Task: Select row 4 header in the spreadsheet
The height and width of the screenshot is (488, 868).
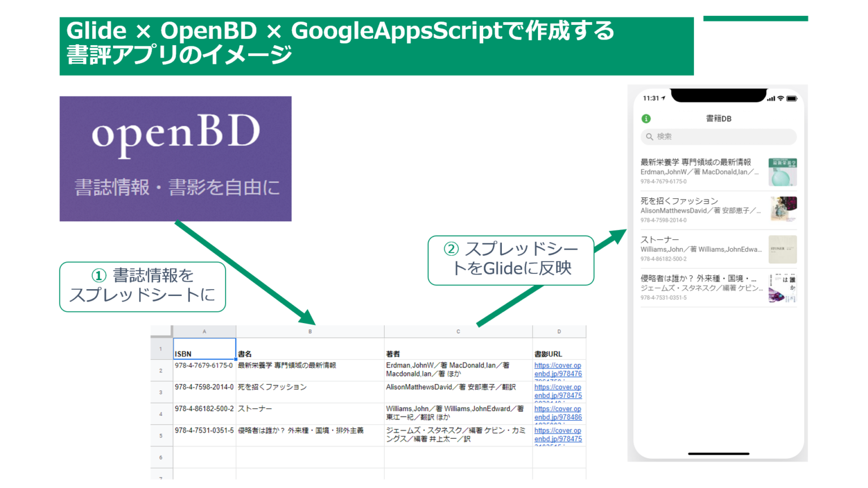Action: tap(161, 413)
